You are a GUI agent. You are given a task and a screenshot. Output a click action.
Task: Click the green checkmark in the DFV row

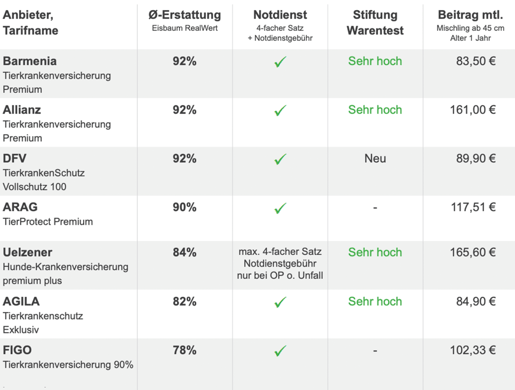click(280, 159)
